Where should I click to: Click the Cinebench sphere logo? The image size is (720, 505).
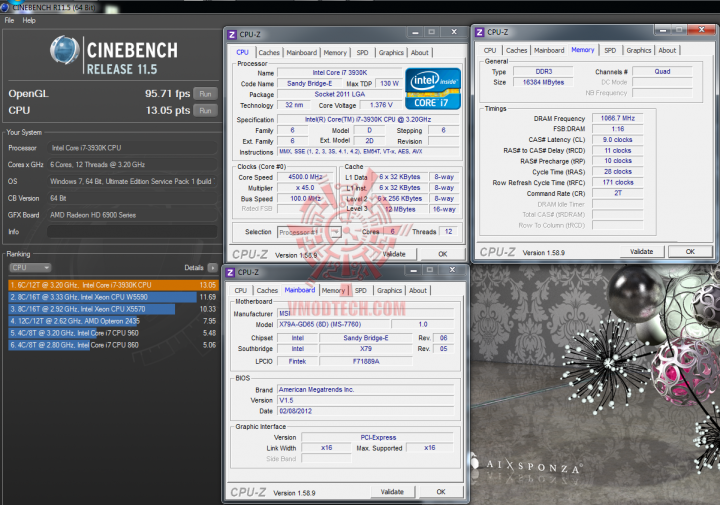point(65,50)
